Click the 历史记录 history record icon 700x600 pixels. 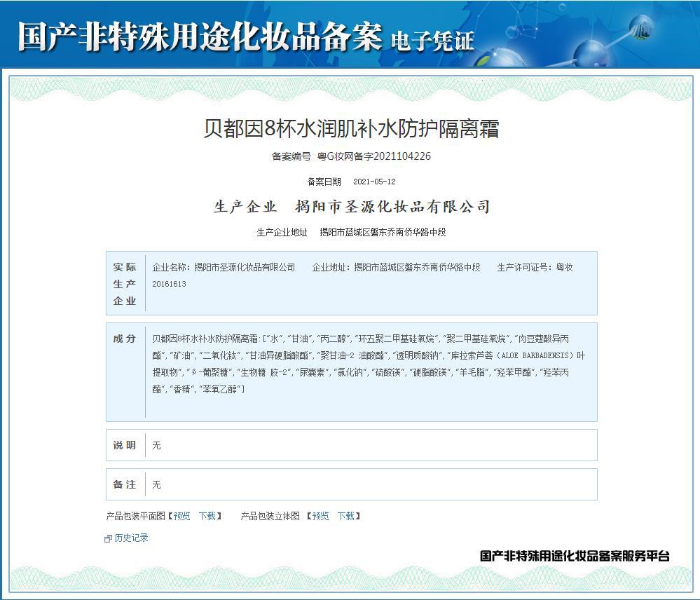(x=109, y=538)
